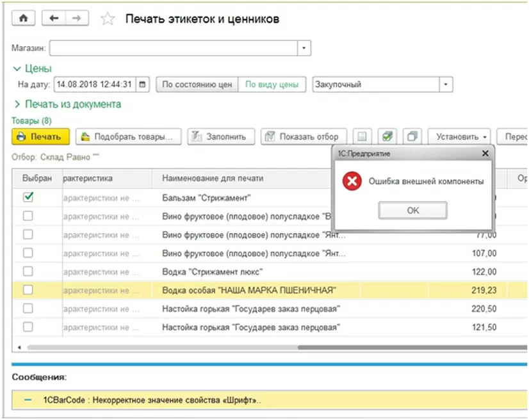The image size is (529, 420).
Task: Click the На дату input field
Action: pos(95,85)
